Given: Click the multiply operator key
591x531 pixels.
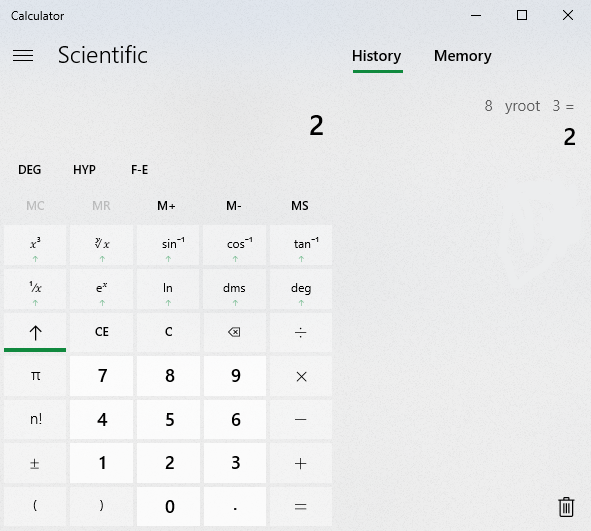Looking at the screenshot, I should pos(301,376).
